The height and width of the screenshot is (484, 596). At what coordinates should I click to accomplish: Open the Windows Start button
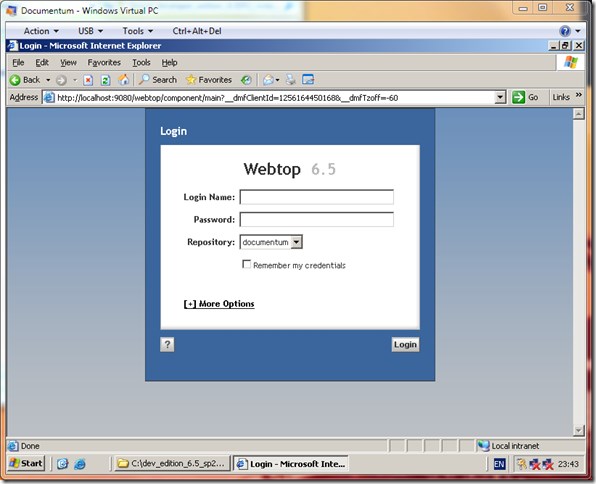tap(26, 463)
